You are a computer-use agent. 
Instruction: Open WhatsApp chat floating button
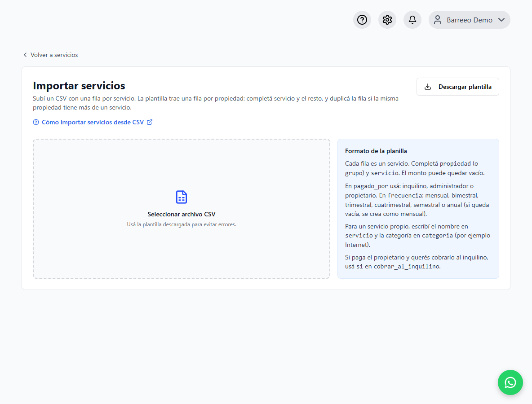tap(510, 382)
